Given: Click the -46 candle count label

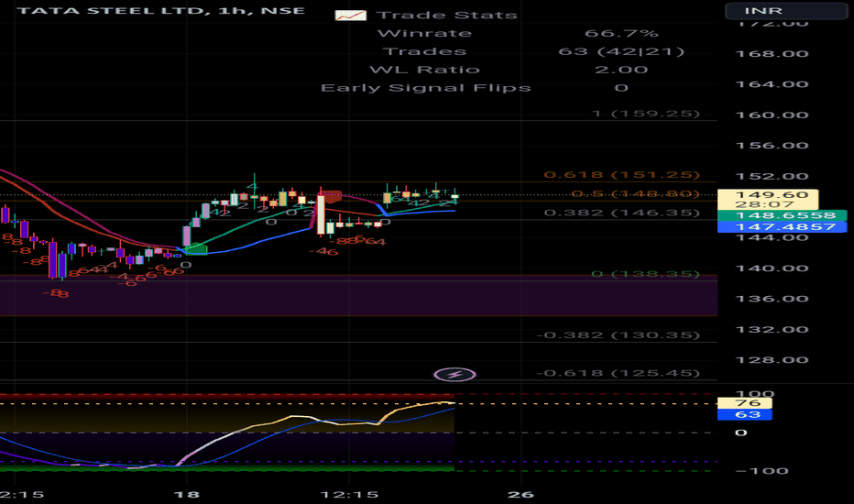Looking at the screenshot, I should click(323, 251).
